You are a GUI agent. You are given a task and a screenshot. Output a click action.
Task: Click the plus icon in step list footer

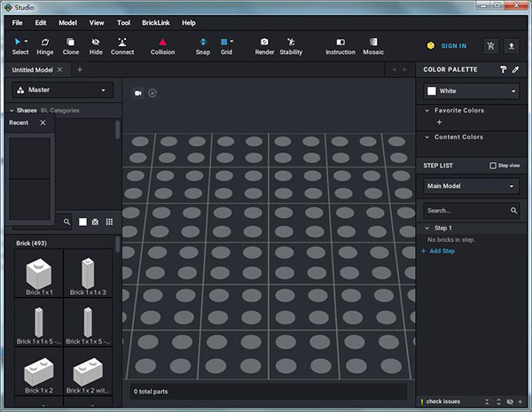pyautogui.click(x=520, y=402)
